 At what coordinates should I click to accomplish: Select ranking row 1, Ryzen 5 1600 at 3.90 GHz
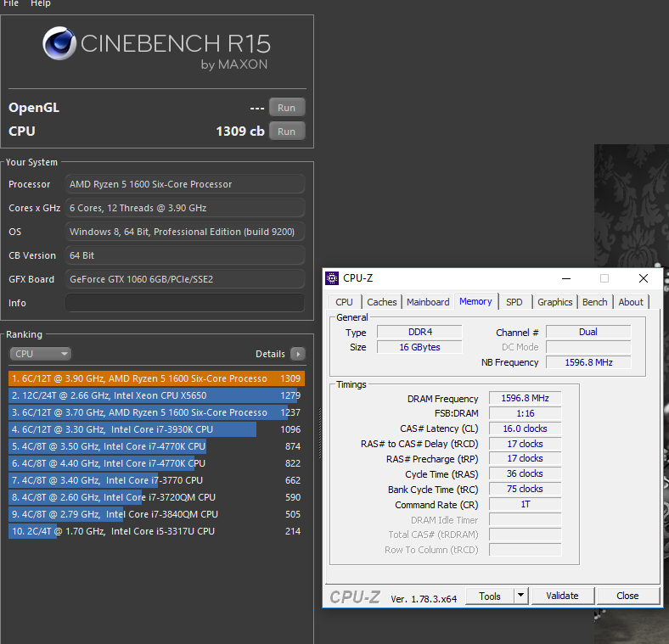[156, 378]
